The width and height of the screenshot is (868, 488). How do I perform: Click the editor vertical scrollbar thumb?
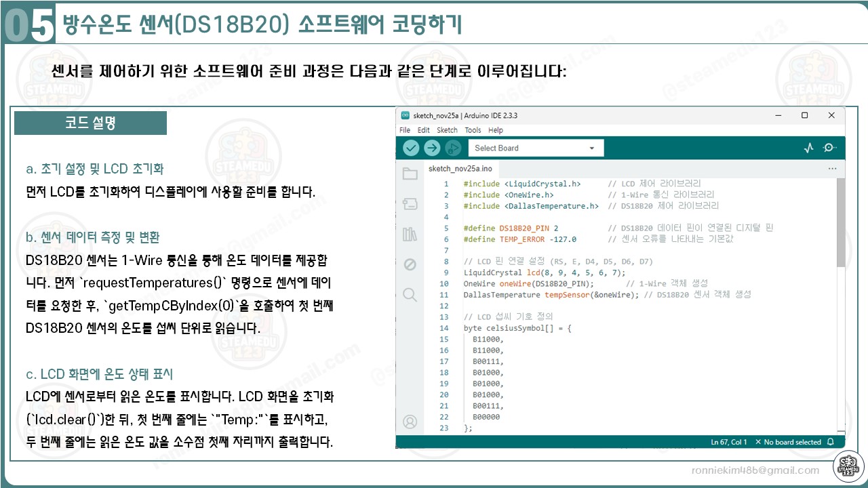pyautogui.click(x=841, y=223)
